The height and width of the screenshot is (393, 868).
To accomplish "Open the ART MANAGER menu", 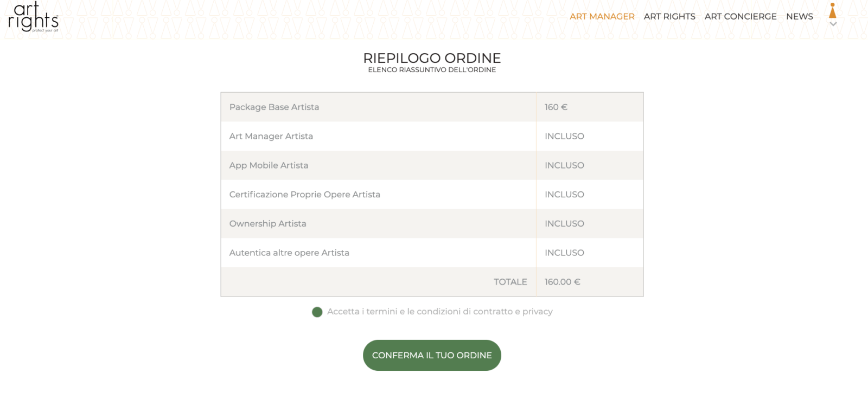I will pos(602,16).
